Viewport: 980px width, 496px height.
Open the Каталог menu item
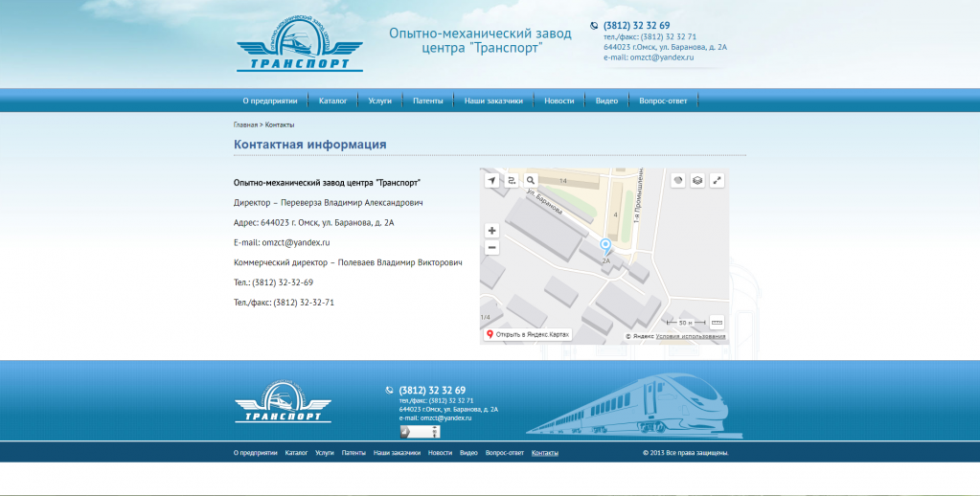(332, 101)
